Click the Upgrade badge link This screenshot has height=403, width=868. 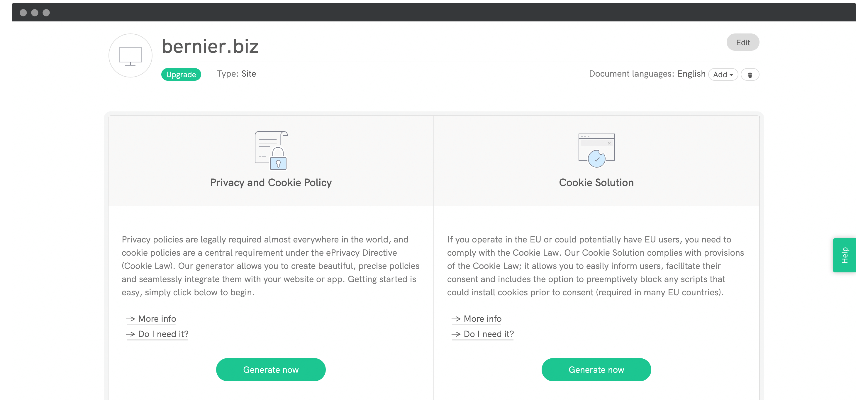pyautogui.click(x=181, y=74)
